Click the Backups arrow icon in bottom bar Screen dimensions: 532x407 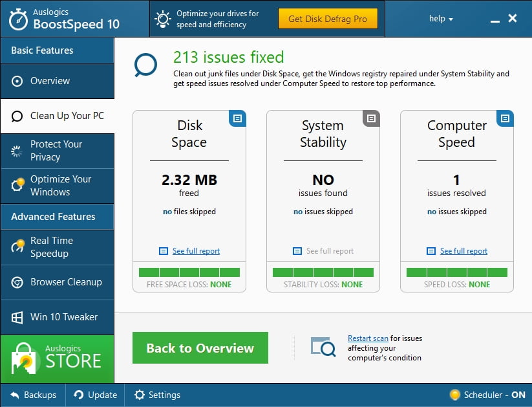pyautogui.click(x=15, y=395)
